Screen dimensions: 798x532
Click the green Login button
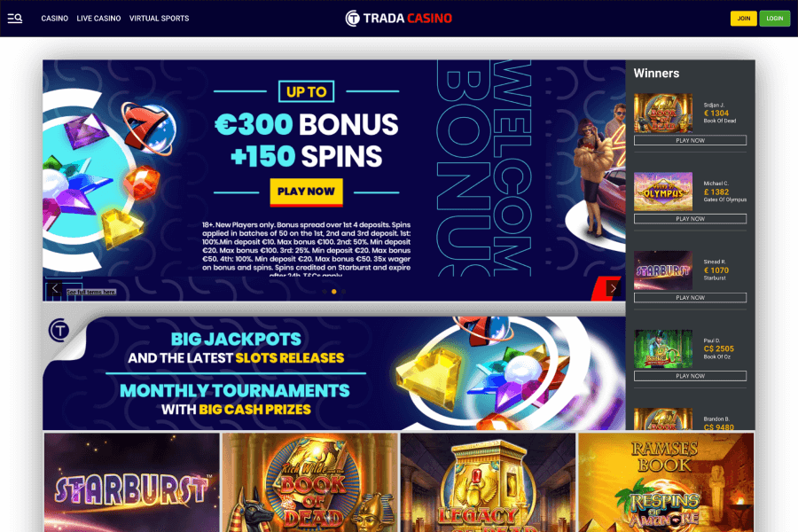point(775,19)
